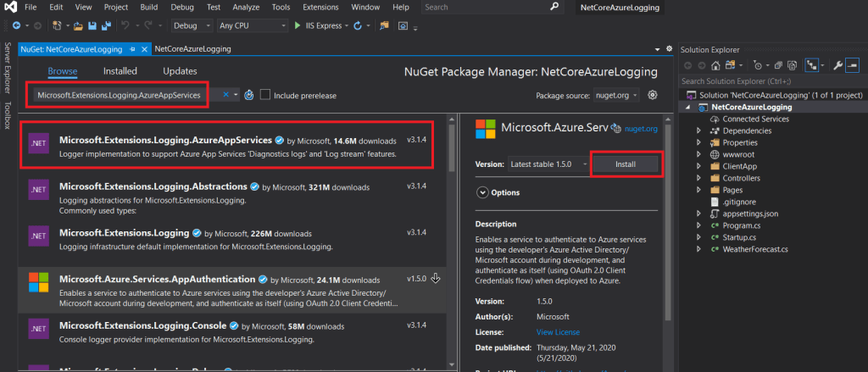Screen dimensions: 868x372
Task: Click the NuGet package search input field
Action: point(127,95)
